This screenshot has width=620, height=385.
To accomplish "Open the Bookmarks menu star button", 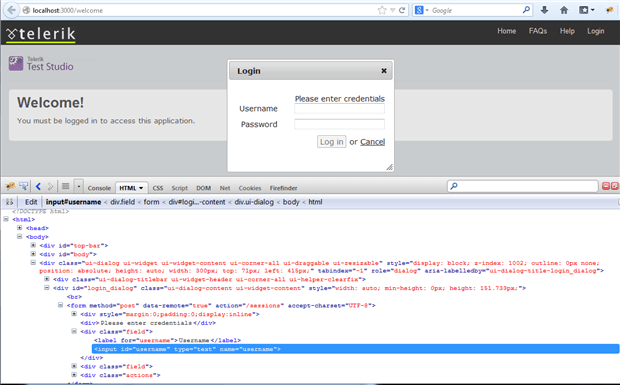I will pyautogui.click(x=586, y=10).
